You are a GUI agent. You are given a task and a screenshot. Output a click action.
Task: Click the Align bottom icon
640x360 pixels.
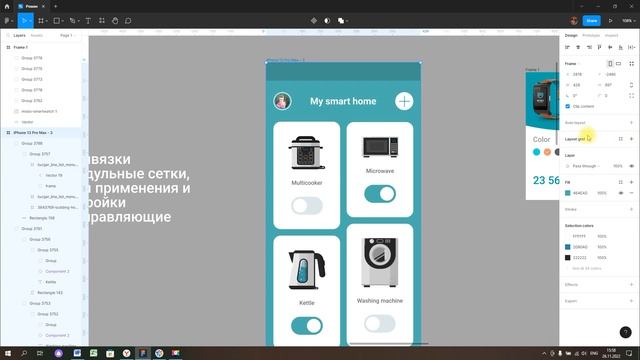tap(620, 47)
